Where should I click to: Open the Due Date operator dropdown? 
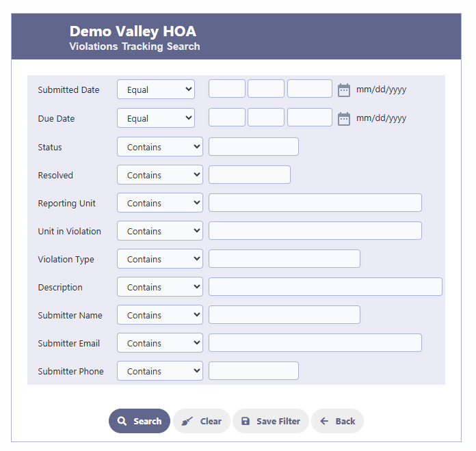[x=156, y=118]
